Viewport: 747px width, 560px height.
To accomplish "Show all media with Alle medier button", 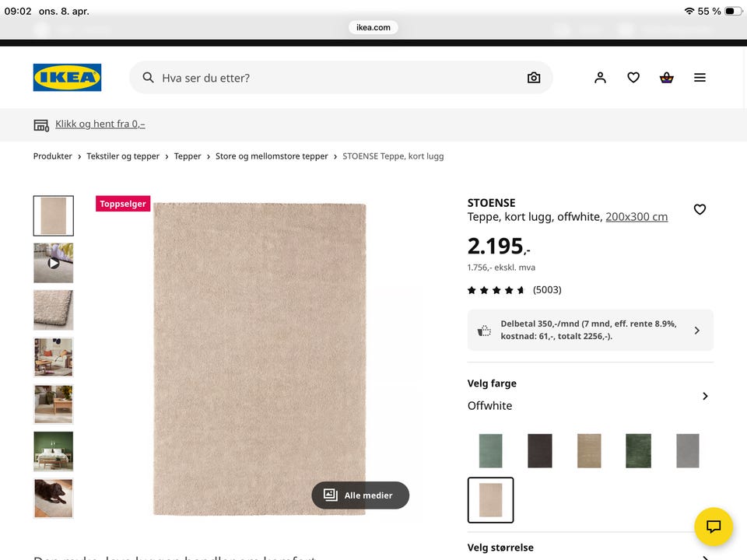I will click(x=360, y=495).
